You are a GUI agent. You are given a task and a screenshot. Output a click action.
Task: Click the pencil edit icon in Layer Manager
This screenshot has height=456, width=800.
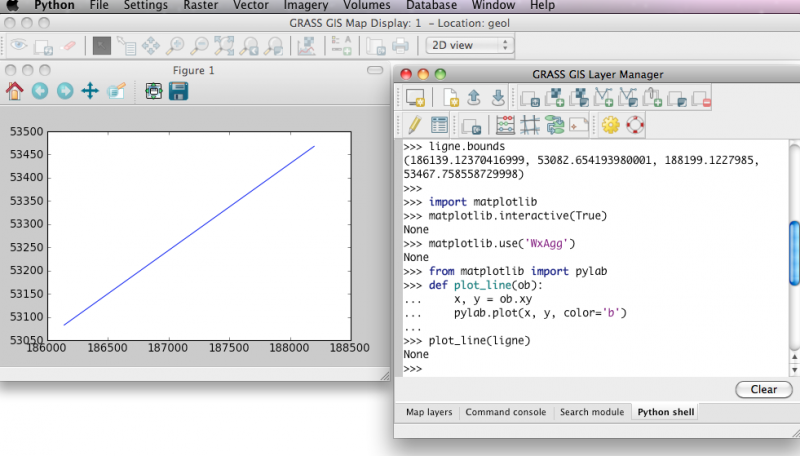pyautogui.click(x=413, y=125)
